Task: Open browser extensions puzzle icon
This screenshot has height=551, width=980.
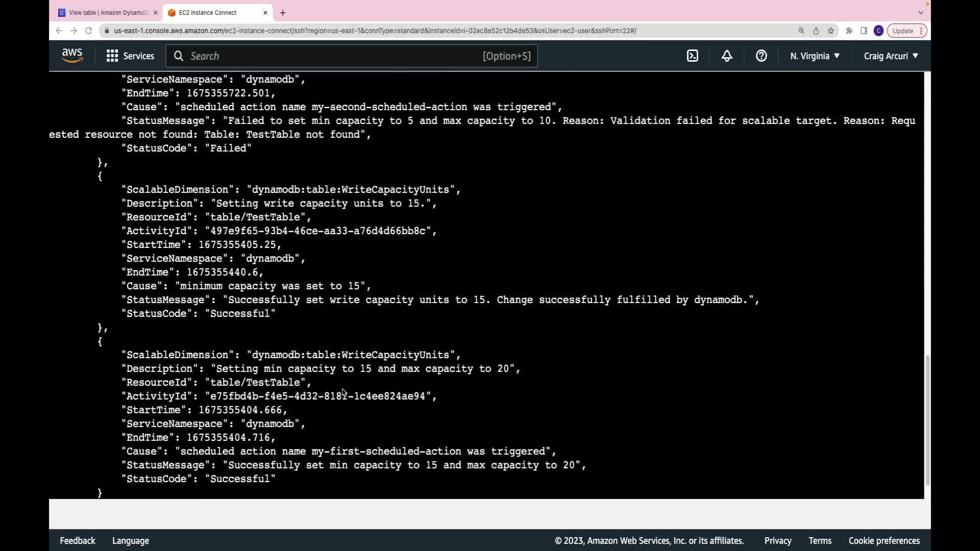Action: 849,31
